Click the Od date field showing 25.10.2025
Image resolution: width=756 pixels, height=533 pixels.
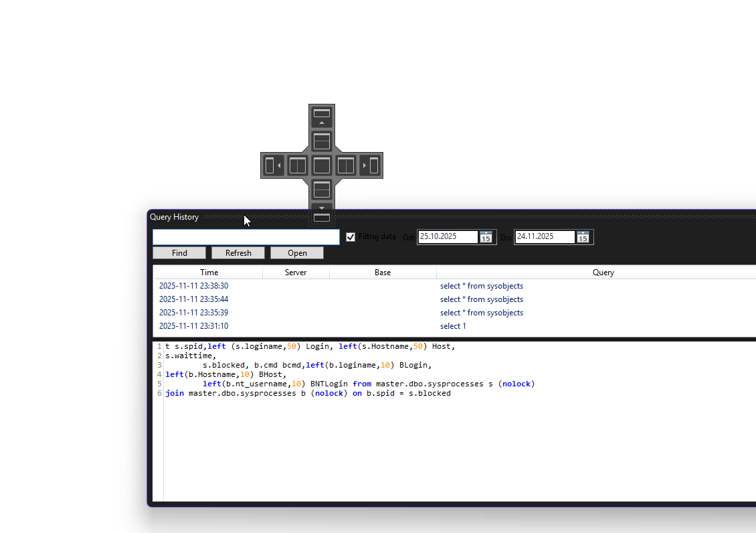[x=447, y=237]
